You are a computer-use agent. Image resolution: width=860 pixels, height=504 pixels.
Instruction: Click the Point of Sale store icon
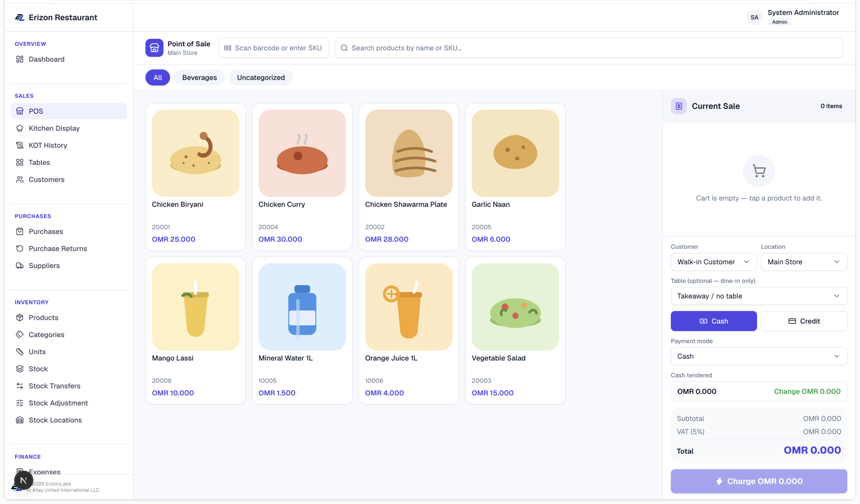point(154,48)
